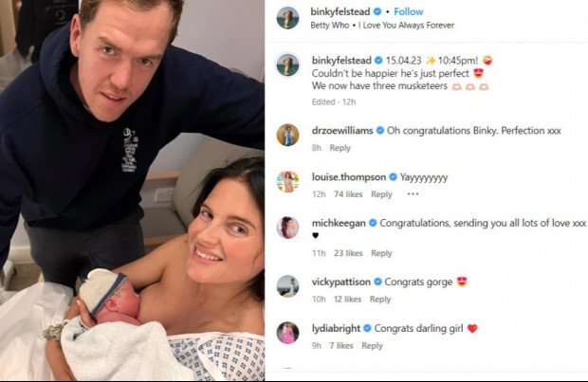Reply to lydiabright comment
The width and height of the screenshot is (588, 382).
372,346
